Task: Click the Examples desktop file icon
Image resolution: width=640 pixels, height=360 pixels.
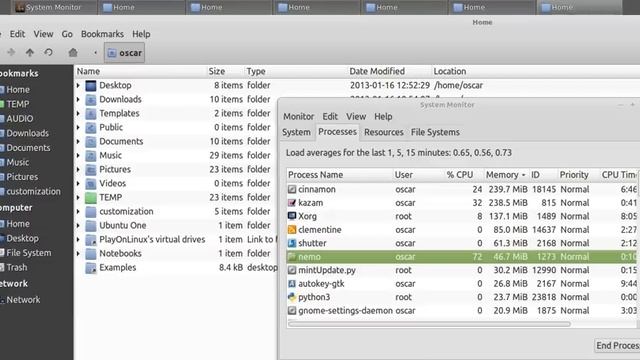Action: pos(91,268)
